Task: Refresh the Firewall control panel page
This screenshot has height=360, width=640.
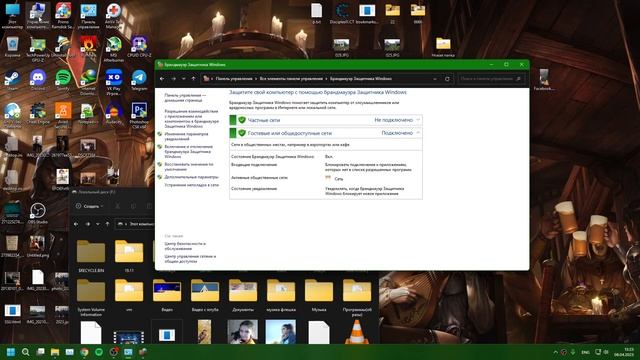Action: 447,79
